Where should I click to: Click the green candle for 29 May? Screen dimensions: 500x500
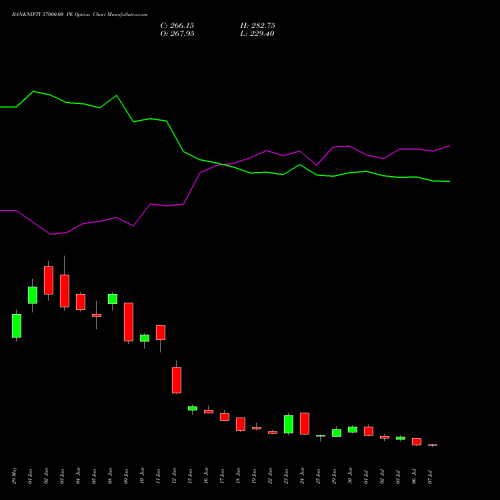click(x=17, y=326)
